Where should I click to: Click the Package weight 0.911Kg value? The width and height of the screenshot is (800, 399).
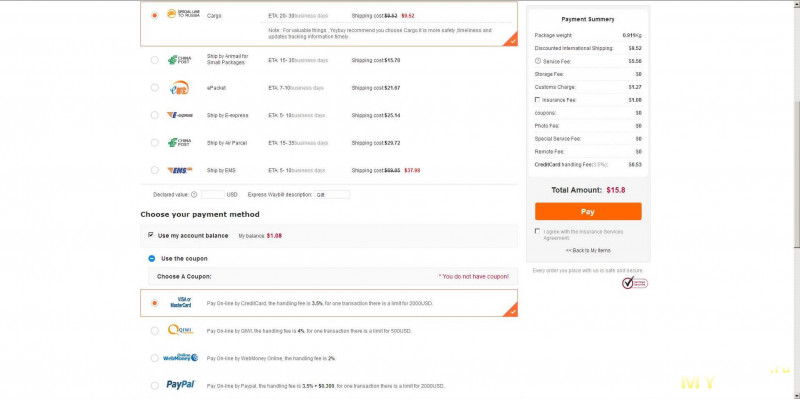(x=632, y=35)
